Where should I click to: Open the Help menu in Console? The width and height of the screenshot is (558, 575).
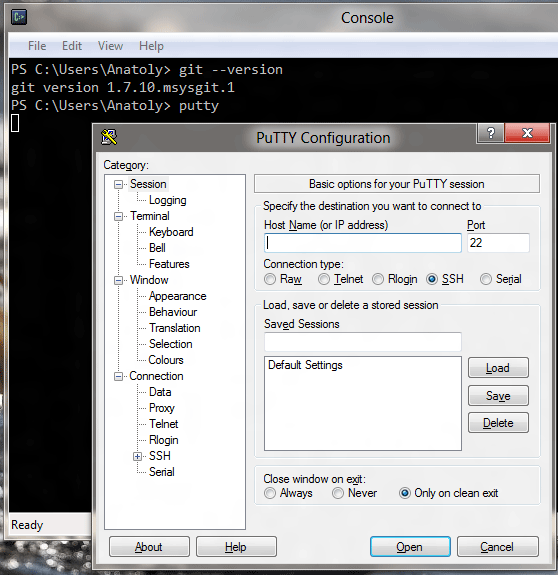coord(151,46)
